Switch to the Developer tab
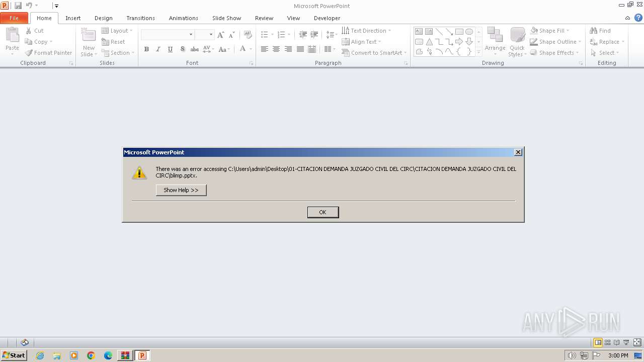 [x=327, y=18]
